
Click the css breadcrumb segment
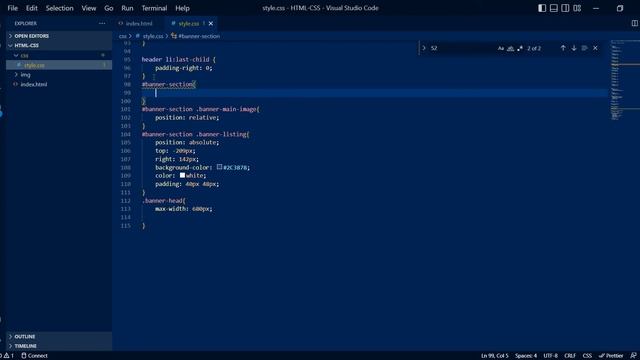122,36
